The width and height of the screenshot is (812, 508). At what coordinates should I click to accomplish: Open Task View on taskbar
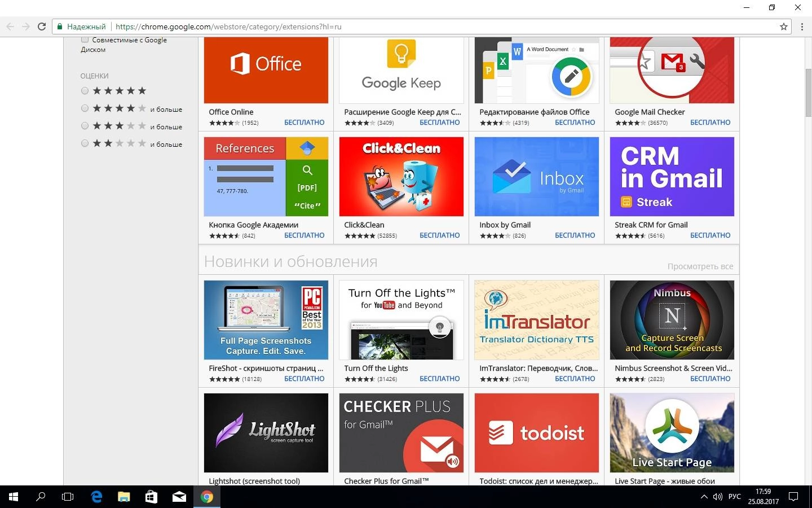[68, 497]
